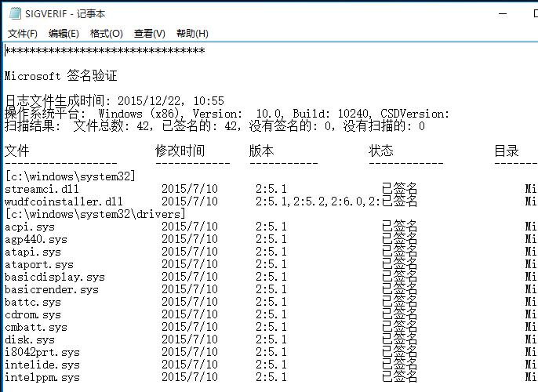Open the 编辑(E) menu
Viewport: 538px width, 392px height.
[64, 34]
